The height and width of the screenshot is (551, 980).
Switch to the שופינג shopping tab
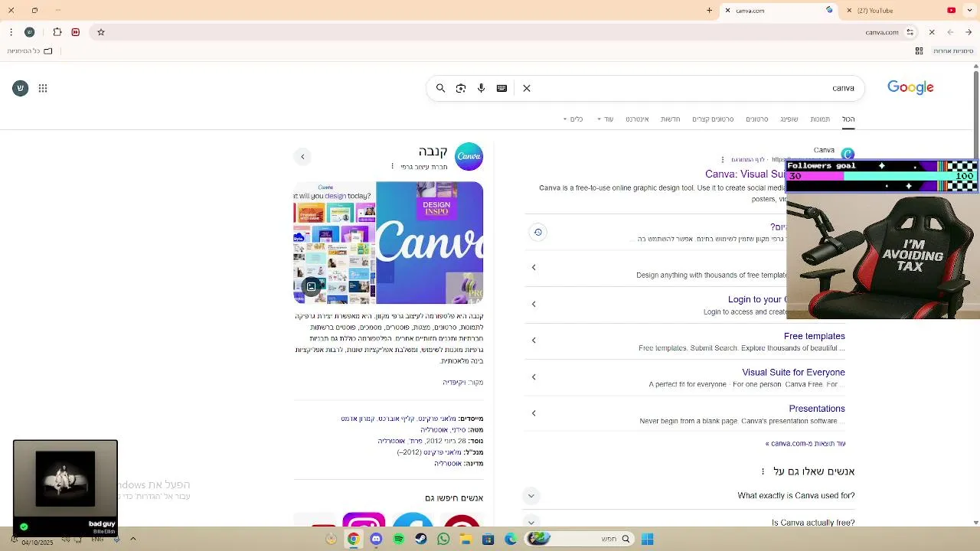click(x=789, y=119)
